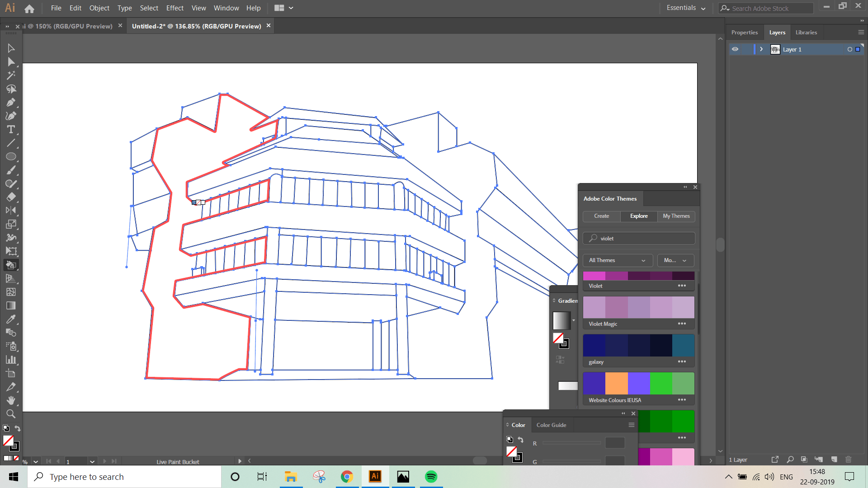Click the Create button in Color Themes
The height and width of the screenshot is (488, 868).
tap(601, 216)
